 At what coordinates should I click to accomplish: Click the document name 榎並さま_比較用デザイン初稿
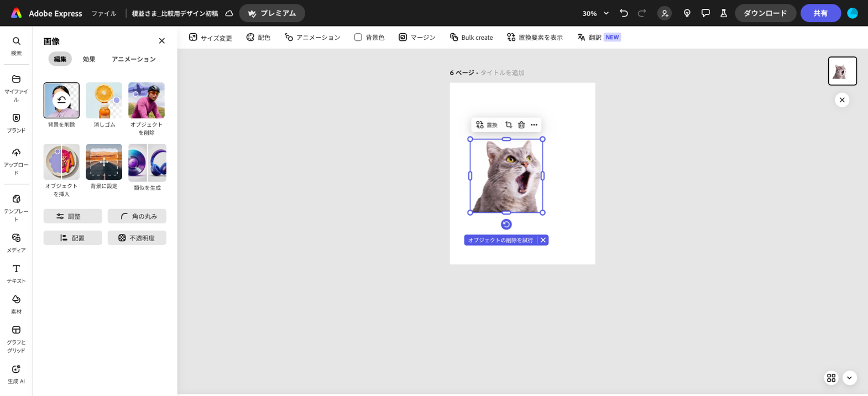(x=175, y=13)
